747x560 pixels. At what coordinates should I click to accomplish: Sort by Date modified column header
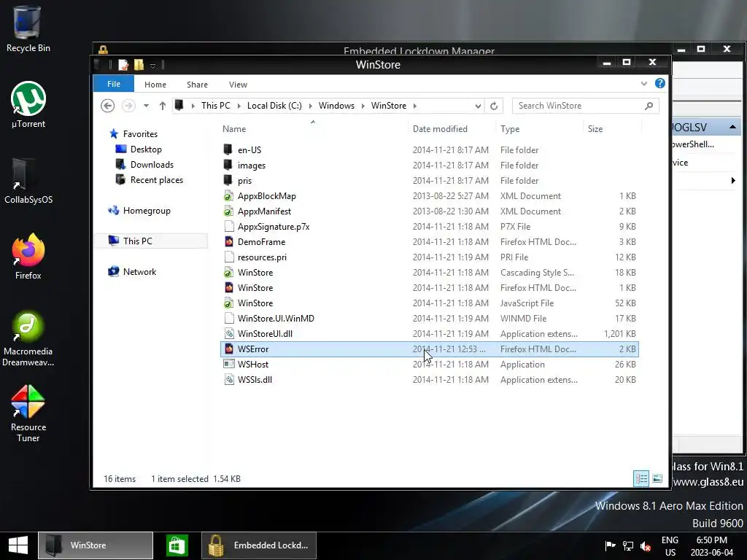click(x=452, y=129)
